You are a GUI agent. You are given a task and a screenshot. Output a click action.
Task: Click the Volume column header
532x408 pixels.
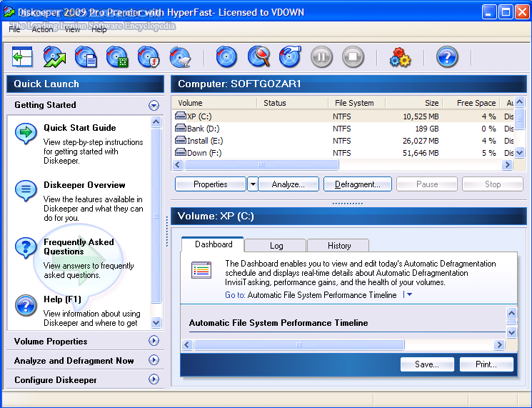(x=215, y=103)
